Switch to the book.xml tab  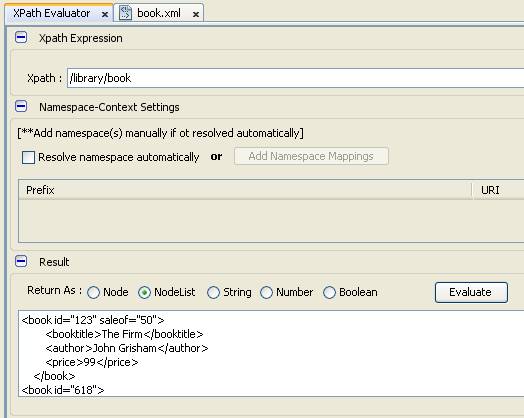[159, 13]
